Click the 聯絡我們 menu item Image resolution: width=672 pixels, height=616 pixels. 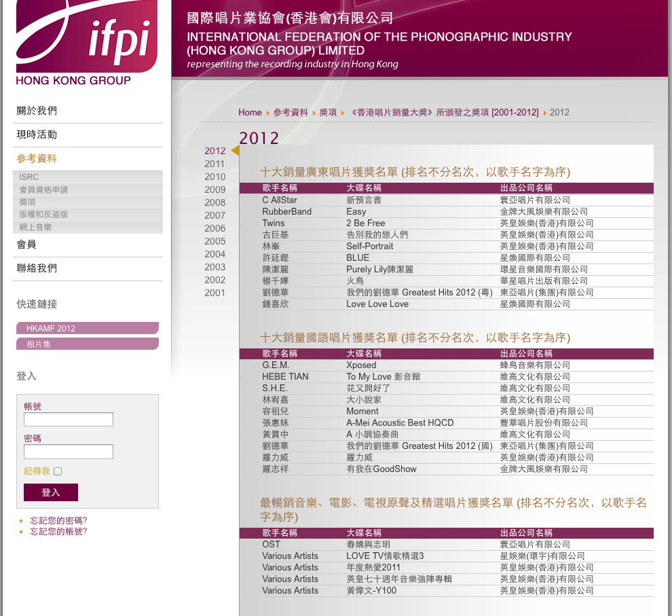[x=37, y=268]
